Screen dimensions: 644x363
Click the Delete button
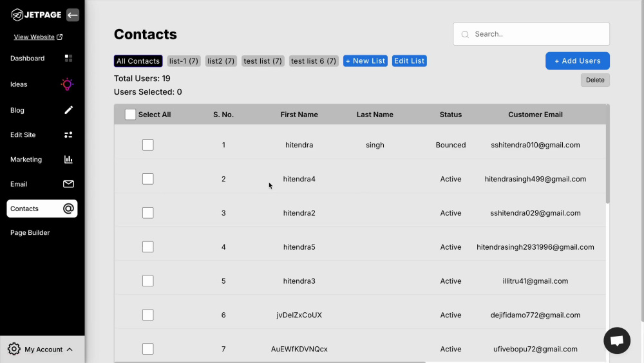point(595,80)
